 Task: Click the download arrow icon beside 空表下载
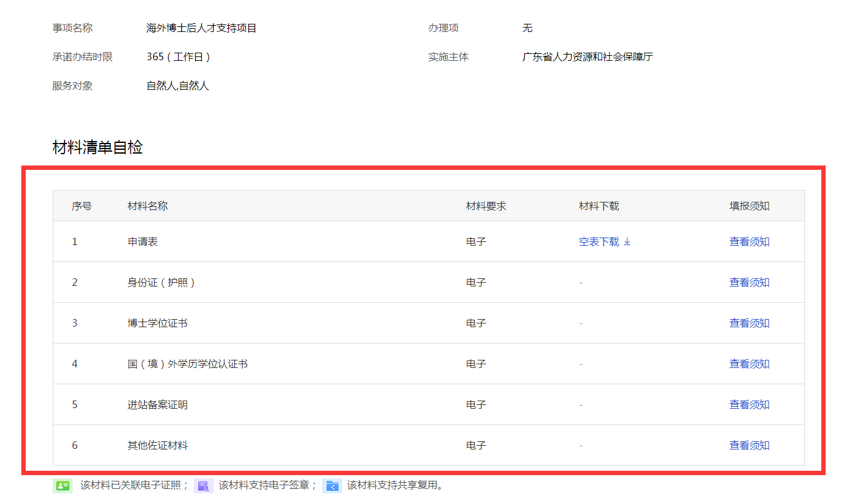(627, 242)
